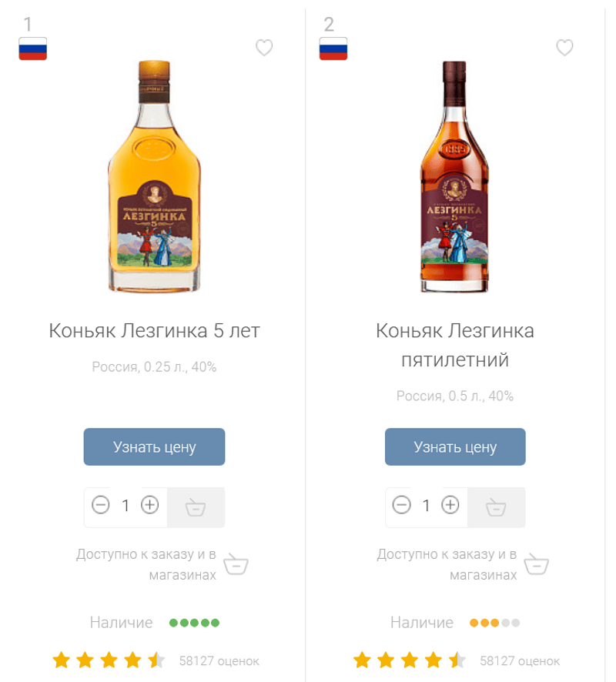Image resolution: width=616 pixels, height=682 pixels.
Task: Increase quantity for Лезгинка 5 лет
Action: click(x=150, y=506)
